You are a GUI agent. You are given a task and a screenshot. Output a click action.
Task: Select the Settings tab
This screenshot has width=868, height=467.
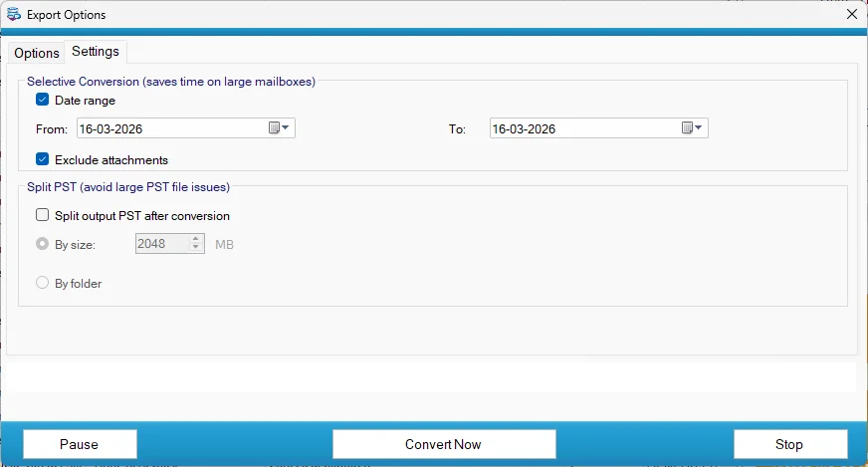point(96,52)
